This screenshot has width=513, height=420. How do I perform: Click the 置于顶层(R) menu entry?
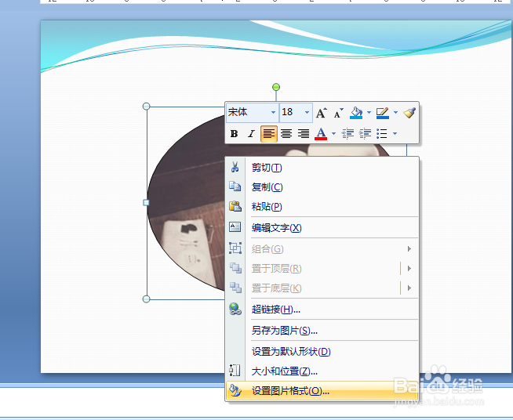[322, 268]
